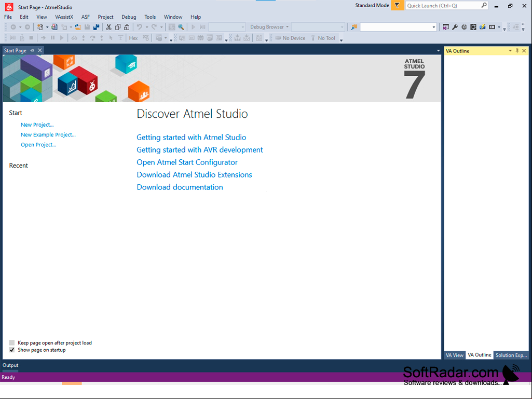532x399 pixels.
Task: Open the Find combo box dropdown arrow
Action: pos(433,27)
